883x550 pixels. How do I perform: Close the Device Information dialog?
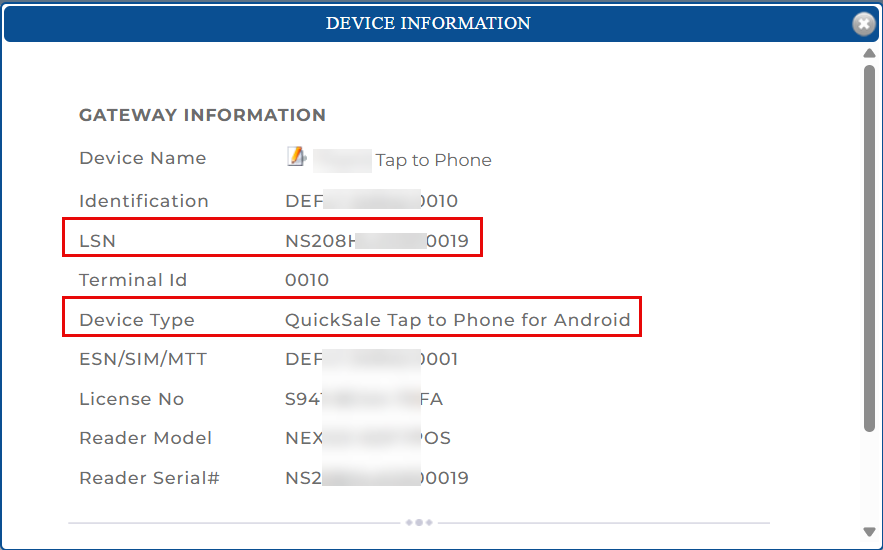pos(863,24)
